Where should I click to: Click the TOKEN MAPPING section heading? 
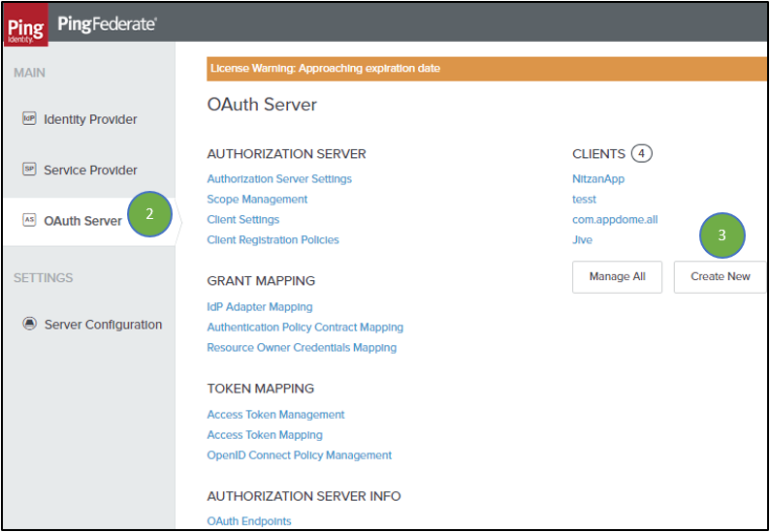click(261, 389)
